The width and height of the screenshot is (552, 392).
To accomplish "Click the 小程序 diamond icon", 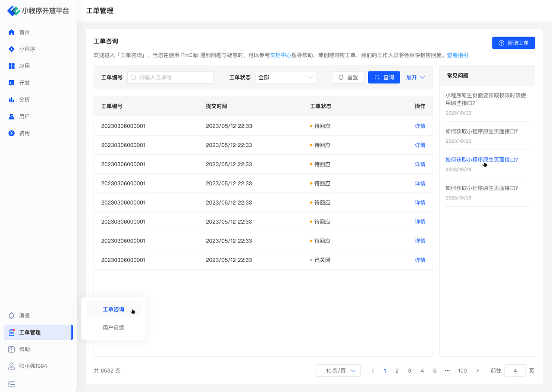I will point(12,49).
